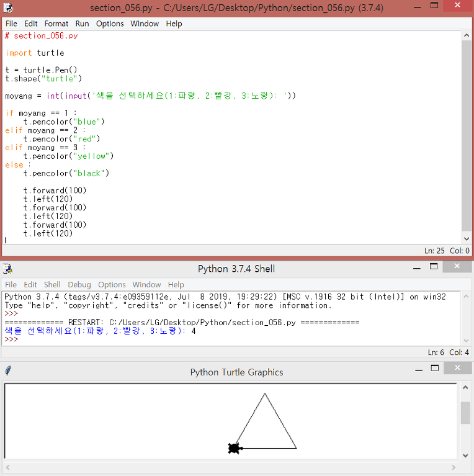The height and width of the screenshot is (476, 474).
Task: Open the Shell menu
Action: point(52,284)
